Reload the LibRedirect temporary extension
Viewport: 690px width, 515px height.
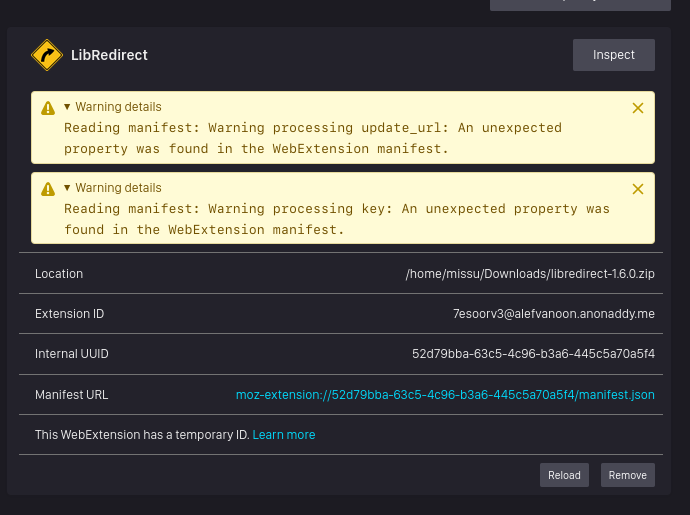click(x=564, y=475)
